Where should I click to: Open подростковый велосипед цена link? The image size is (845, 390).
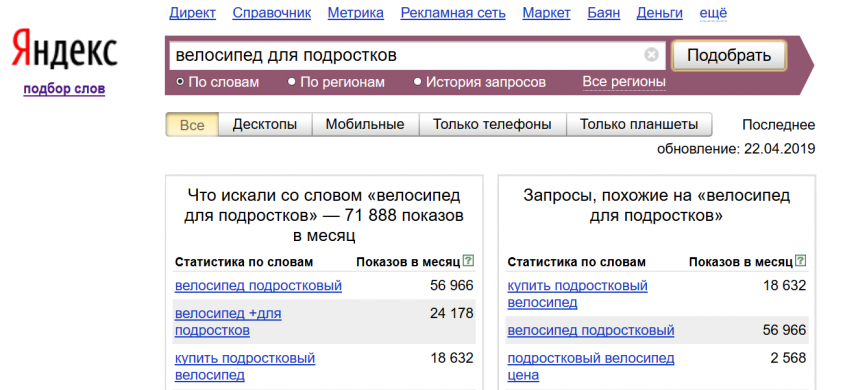591,366
